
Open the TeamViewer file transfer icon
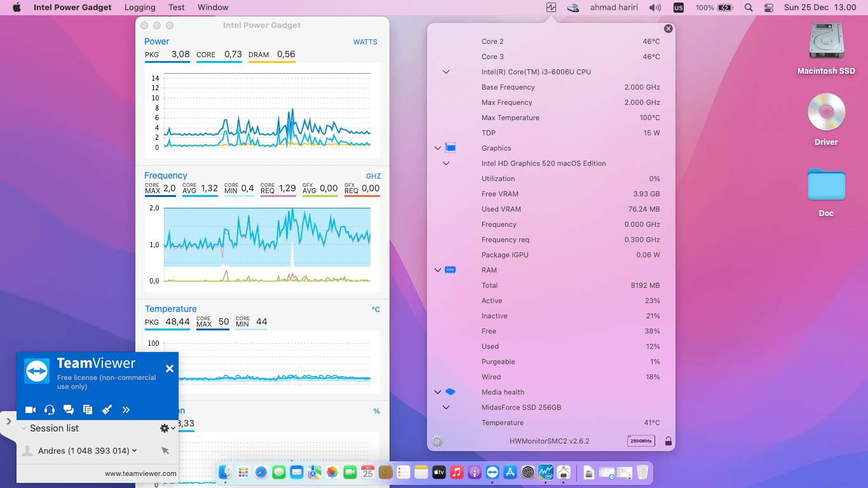coord(88,410)
